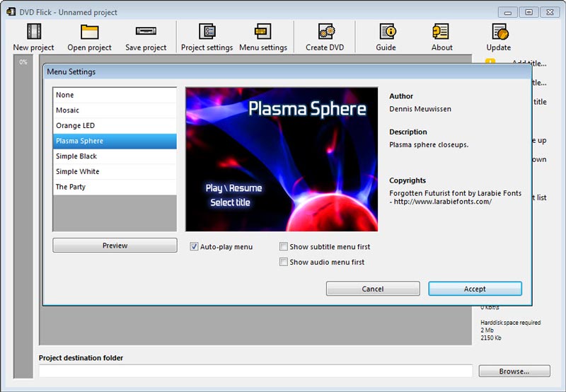Open the Guide from the toolbar

386,32
